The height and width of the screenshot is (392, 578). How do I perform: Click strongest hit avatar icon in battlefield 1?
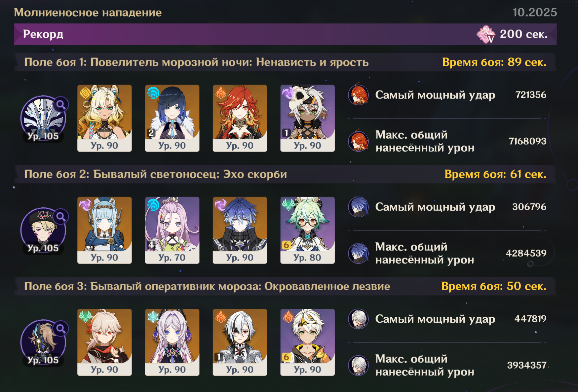[x=359, y=95]
